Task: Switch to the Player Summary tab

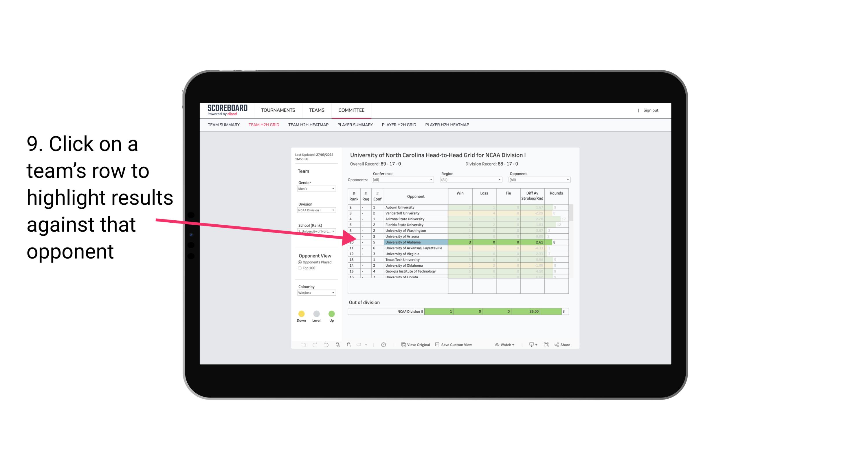Action: pyautogui.click(x=355, y=125)
